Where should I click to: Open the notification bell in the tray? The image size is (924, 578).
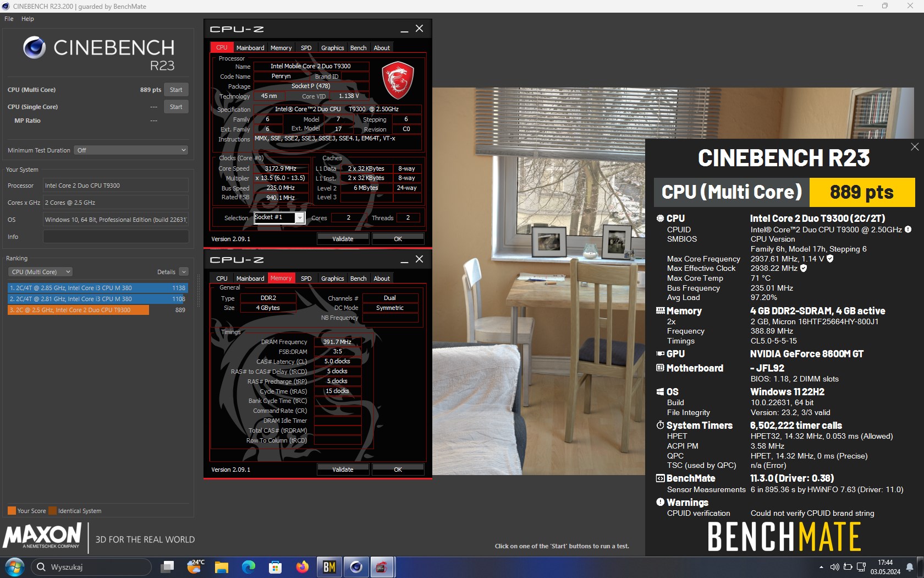tap(910, 567)
